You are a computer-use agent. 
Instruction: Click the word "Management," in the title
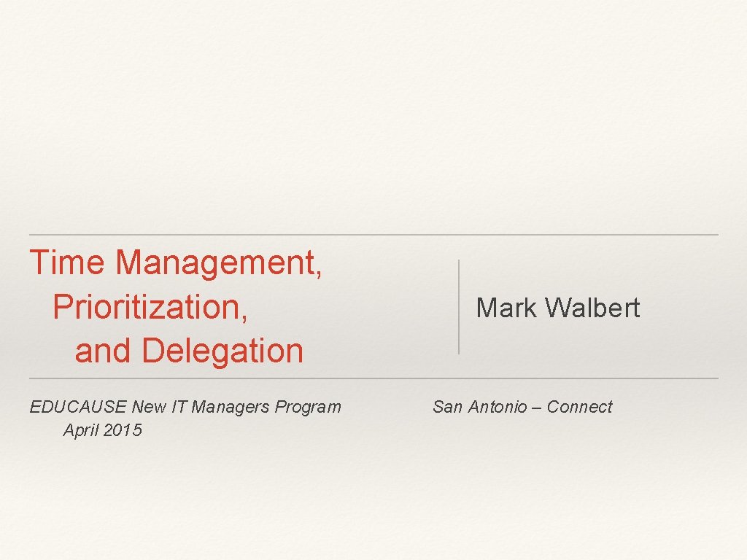pyautogui.click(x=218, y=263)
